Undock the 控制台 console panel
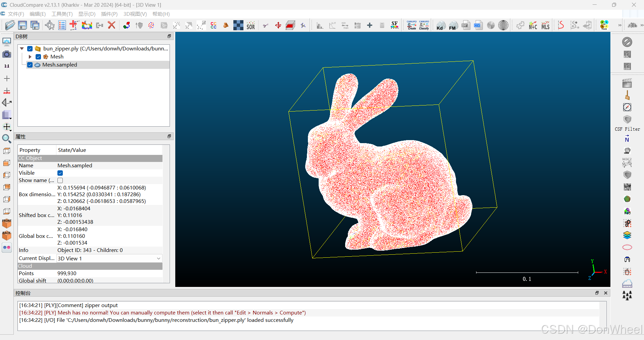The image size is (644, 340). (597, 293)
